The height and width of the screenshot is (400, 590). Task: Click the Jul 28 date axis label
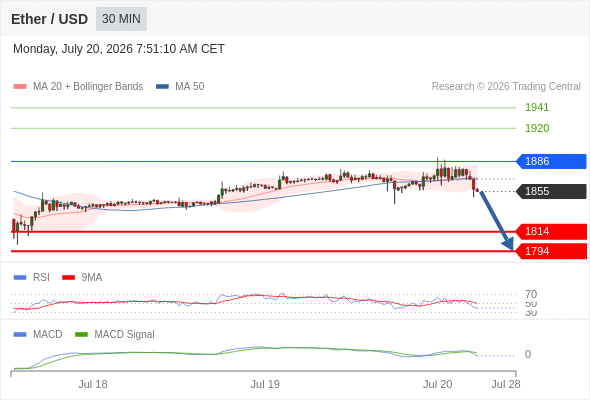pyautogui.click(x=506, y=384)
